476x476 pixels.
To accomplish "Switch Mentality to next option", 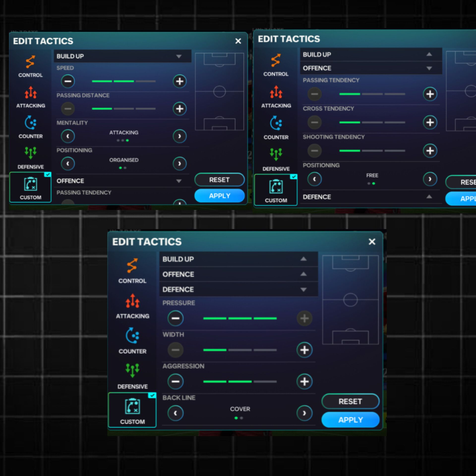I will [x=179, y=136].
